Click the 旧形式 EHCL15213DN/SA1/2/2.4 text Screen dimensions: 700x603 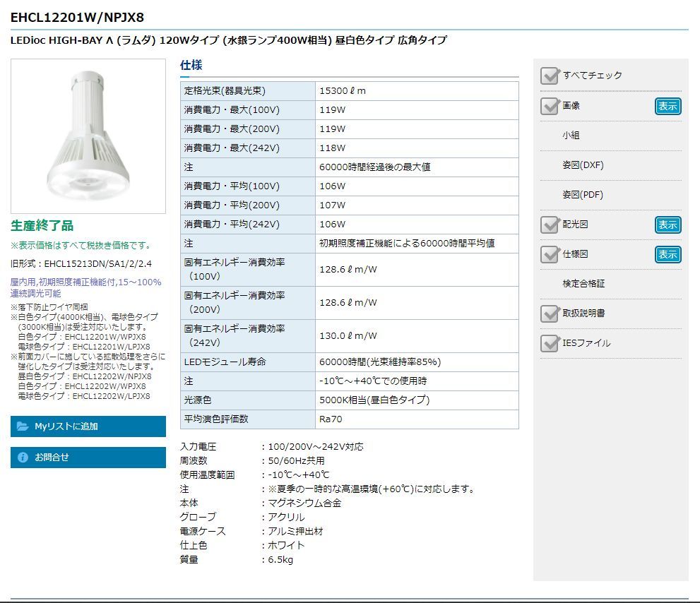click(81, 264)
